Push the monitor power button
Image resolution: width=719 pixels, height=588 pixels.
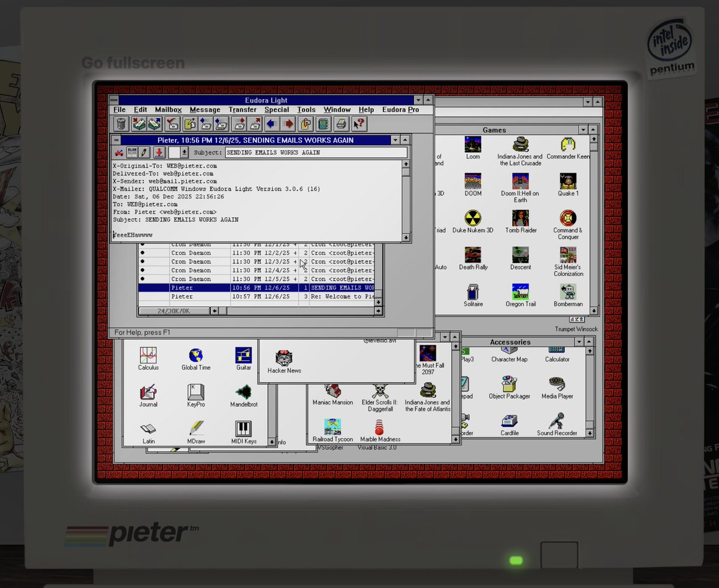(559, 555)
